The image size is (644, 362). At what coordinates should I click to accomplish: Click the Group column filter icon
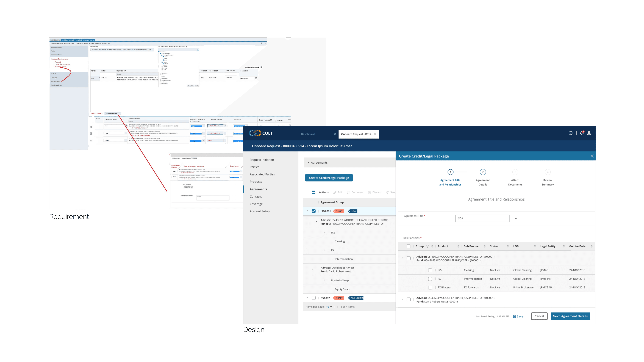pos(427,246)
